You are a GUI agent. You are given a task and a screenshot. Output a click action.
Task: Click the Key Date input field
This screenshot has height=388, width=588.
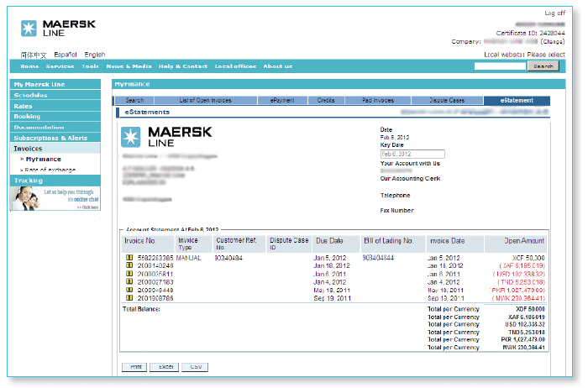tap(412, 154)
